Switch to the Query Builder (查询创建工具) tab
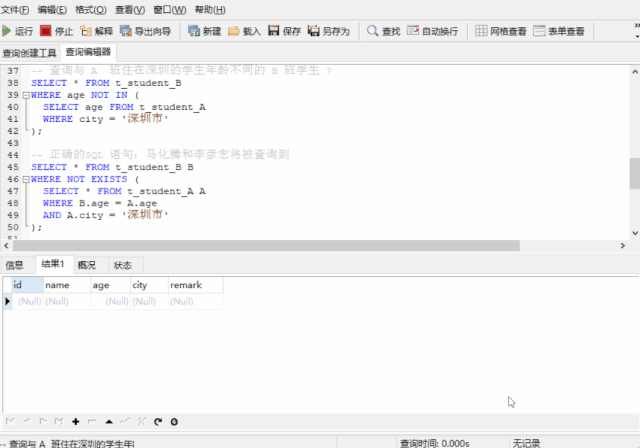640x448 pixels. click(x=30, y=52)
